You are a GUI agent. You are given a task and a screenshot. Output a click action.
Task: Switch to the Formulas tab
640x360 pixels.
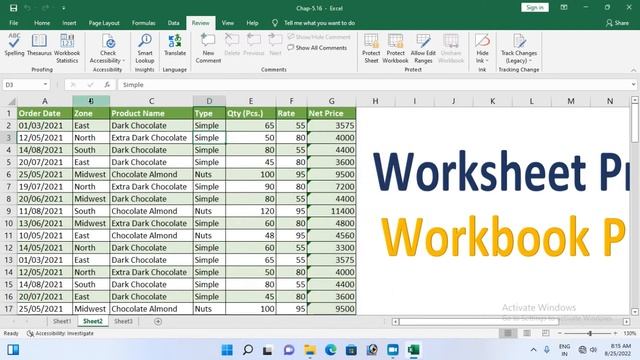(x=143, y=23)
